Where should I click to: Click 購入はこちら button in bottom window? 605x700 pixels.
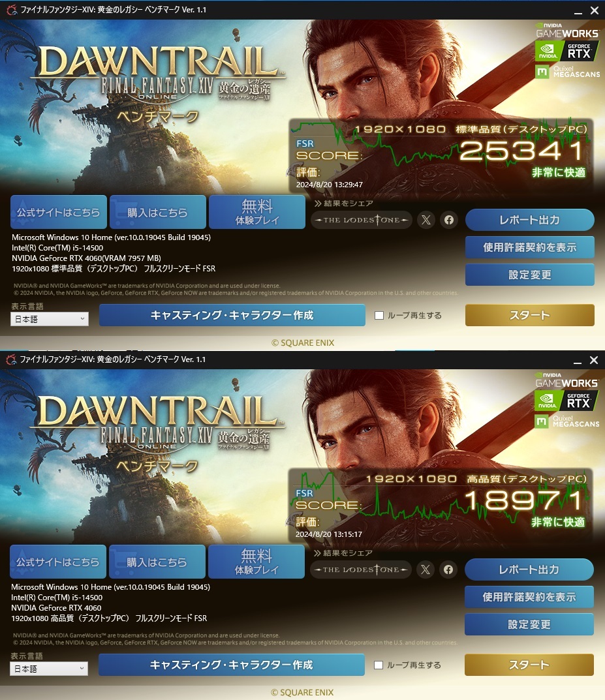click(x=157, y=562)
